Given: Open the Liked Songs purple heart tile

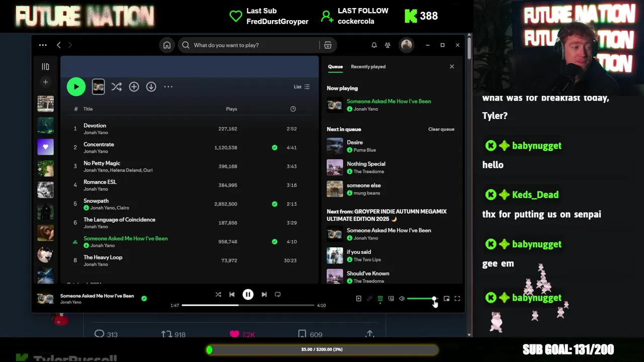Looking at the screenshot, I should [x=45, y=147].
